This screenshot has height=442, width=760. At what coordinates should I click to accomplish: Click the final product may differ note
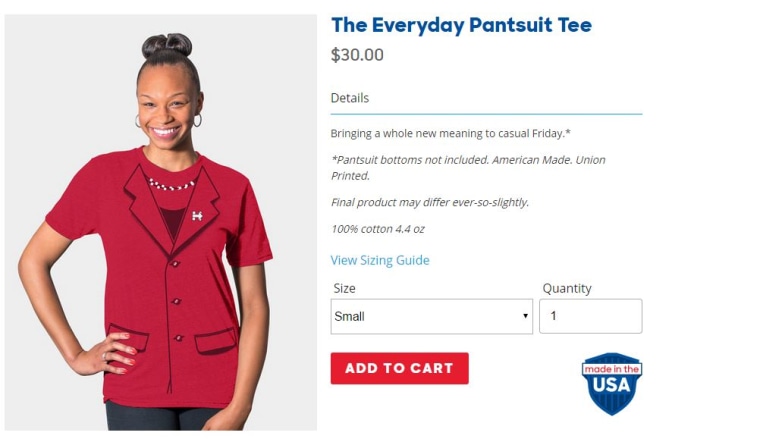tap(430, 202)
